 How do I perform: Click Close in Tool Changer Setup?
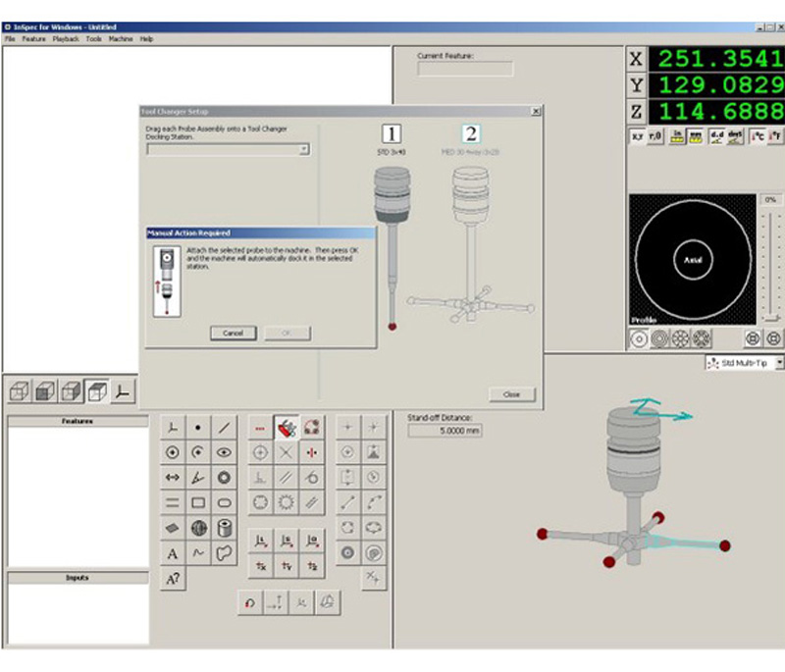point(511,394)
